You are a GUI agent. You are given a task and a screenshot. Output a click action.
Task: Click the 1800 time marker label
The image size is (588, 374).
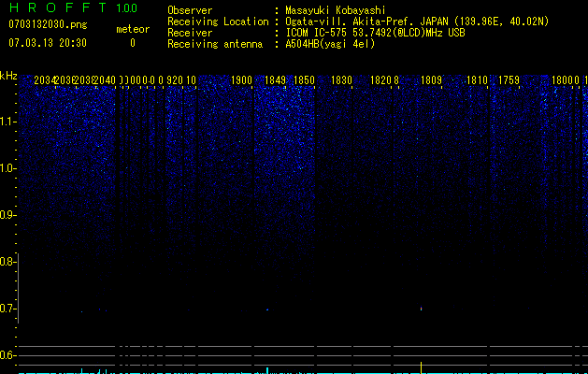point(563,80)
